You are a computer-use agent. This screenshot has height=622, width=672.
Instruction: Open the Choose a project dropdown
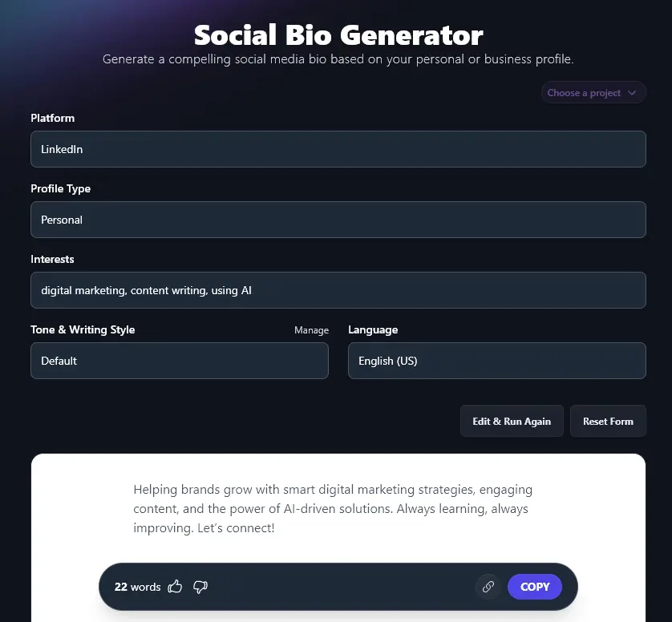click(593, 92)
